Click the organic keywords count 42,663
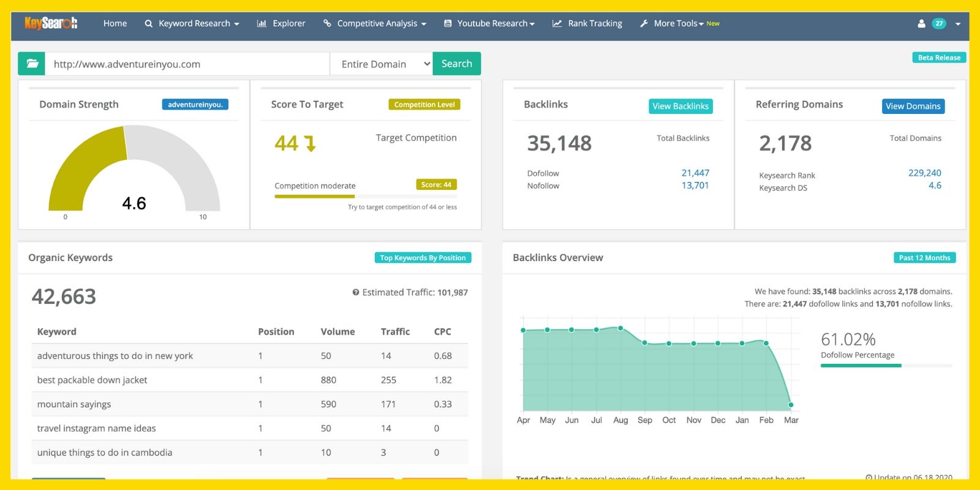The width and height of the screenshot is (980, 490). 64,296
